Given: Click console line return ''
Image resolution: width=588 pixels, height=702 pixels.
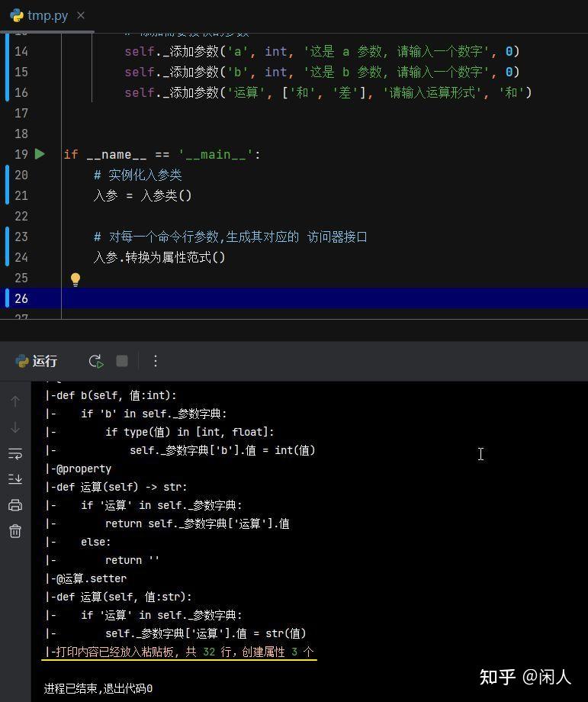Looking at the screenshot, I should 132,560.
